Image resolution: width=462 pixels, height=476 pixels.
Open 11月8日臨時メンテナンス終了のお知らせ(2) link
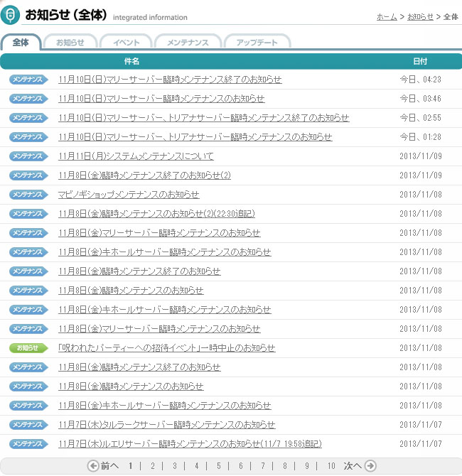pyautogui.click(x=144, y=175)
